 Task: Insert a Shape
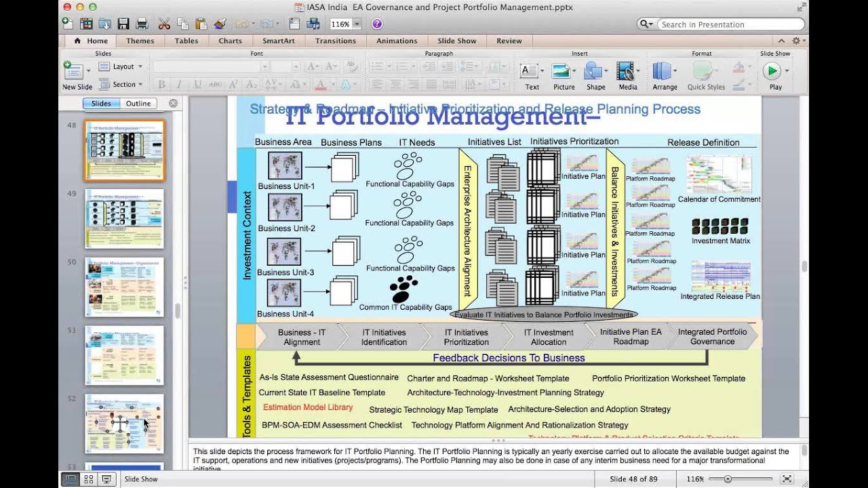pos(593,70)
